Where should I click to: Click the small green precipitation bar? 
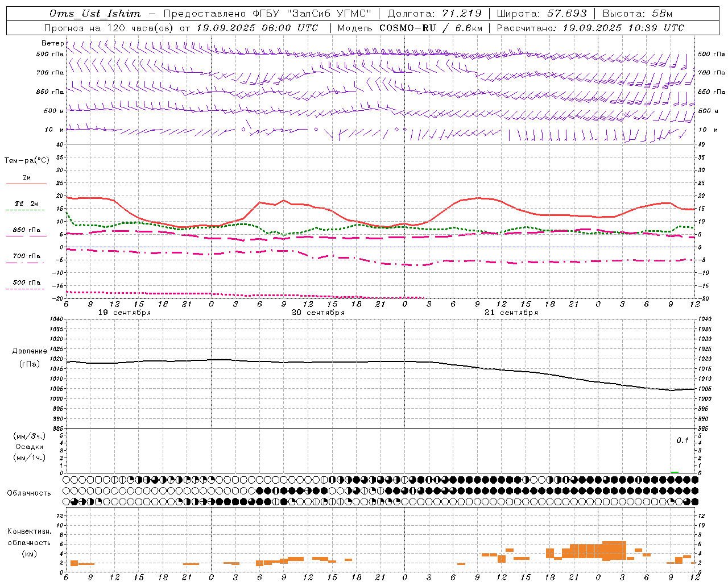(675, 472)
